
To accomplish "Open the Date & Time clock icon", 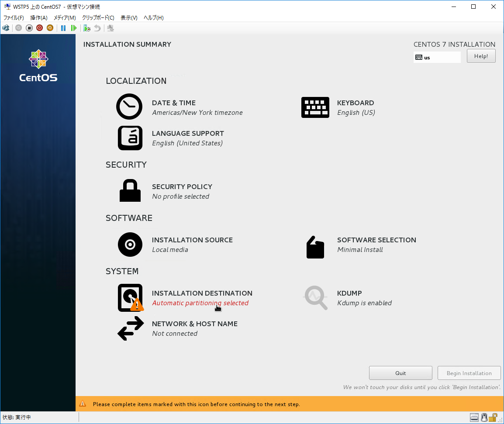I will click(x=129, y=107).
